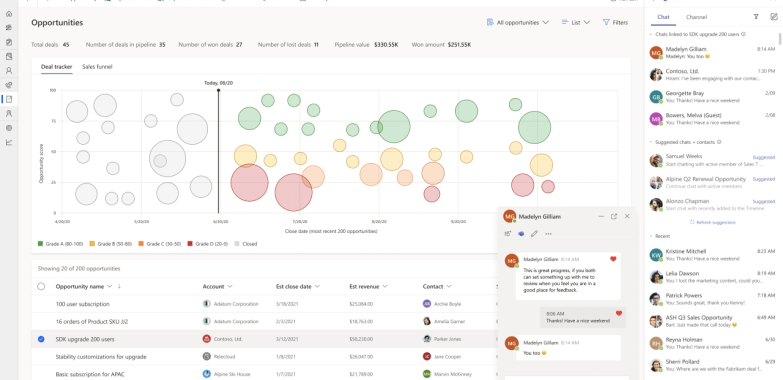Switch to the Sales funnel tab
Screen dimensions: 783x380
point(97,66)
